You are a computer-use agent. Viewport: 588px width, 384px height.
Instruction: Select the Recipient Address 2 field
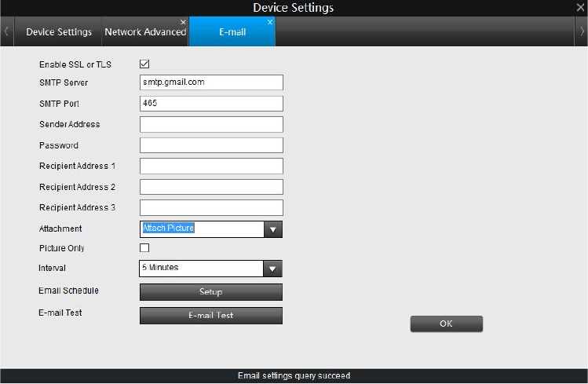tap(211, 187)
